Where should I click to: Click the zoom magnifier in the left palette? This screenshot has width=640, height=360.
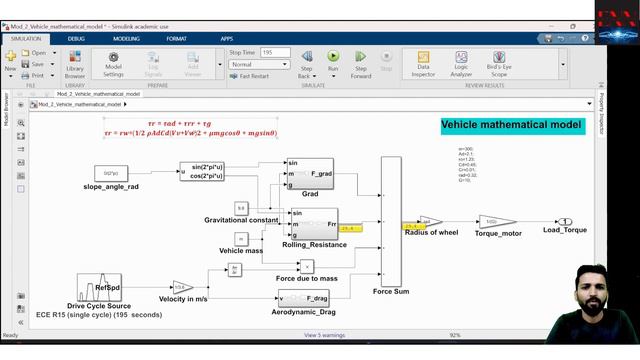(21, 123)
